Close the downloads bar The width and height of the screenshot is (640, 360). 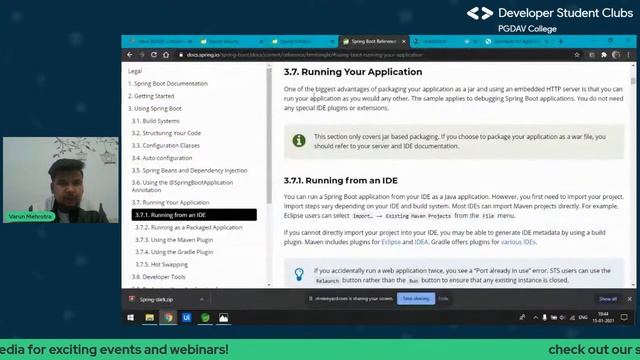[630, 299]
